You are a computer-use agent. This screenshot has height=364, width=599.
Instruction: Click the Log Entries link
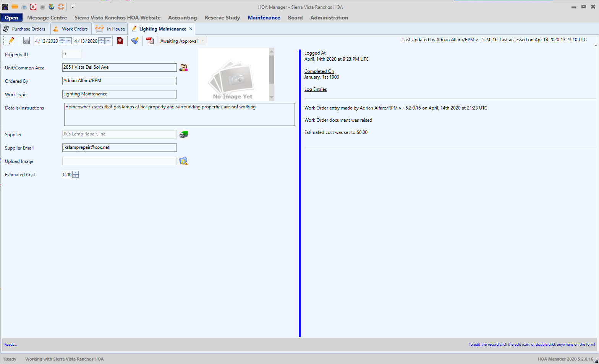(x=315, y=89)
